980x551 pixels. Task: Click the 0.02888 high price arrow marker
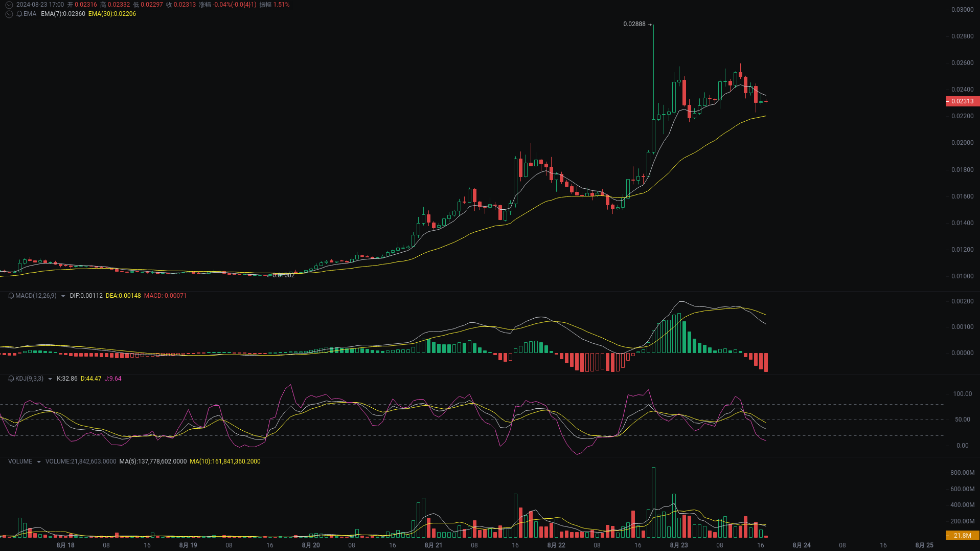coord(637,24)
